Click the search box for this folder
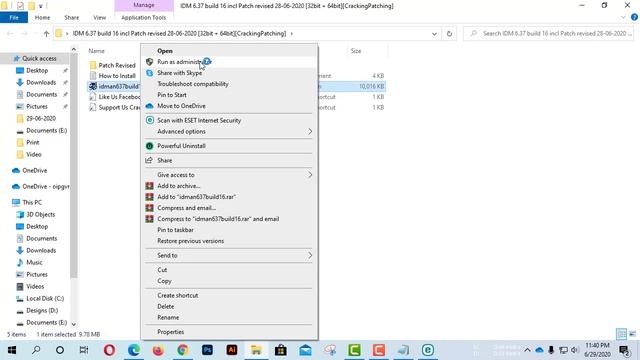This screenshot has width=640, height=360. [550, 33]
